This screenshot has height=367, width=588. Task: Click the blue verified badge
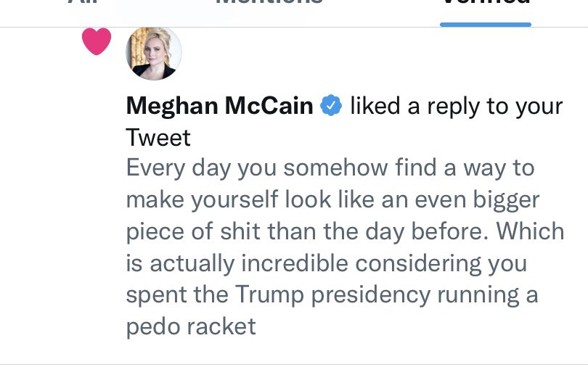pyautogui.click(x=331, y=106)
